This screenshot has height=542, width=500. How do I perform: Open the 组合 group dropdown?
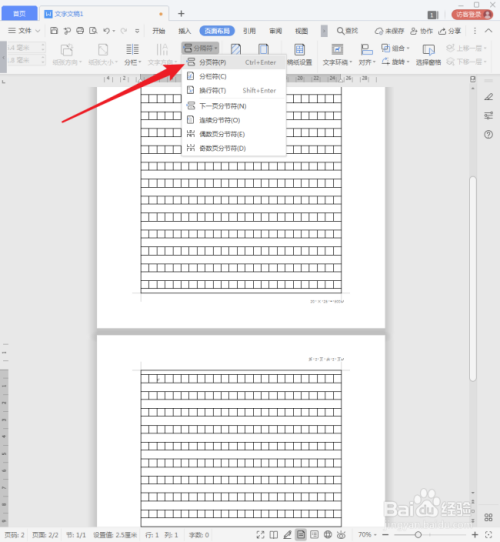pos(395,48)
